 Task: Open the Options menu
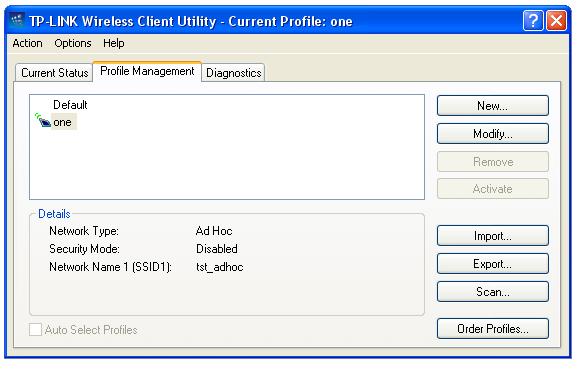(x=73, y=43)
